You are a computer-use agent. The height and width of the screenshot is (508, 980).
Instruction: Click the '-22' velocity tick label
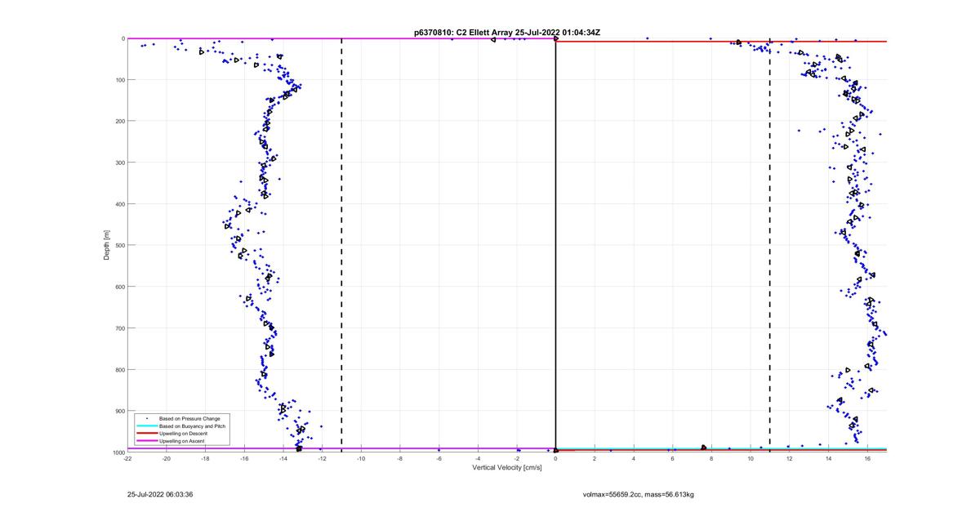click(x=127, y=459)
